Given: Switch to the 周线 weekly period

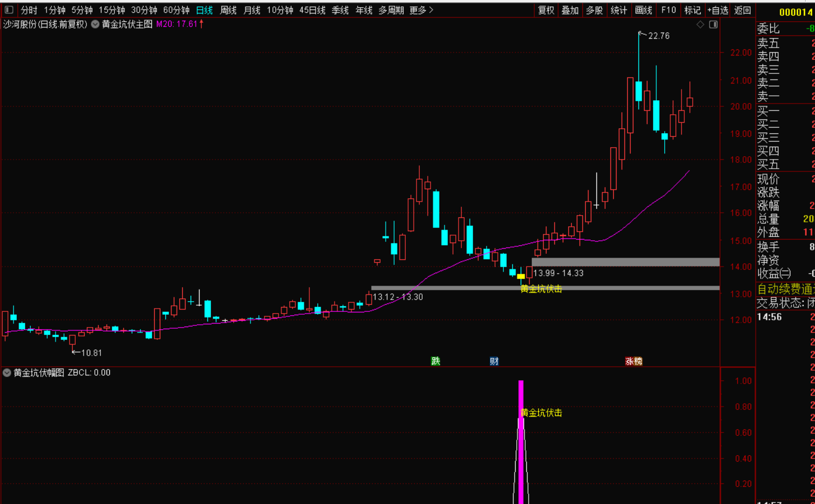Looking at the screenshot, I should [x=228, y=10].
